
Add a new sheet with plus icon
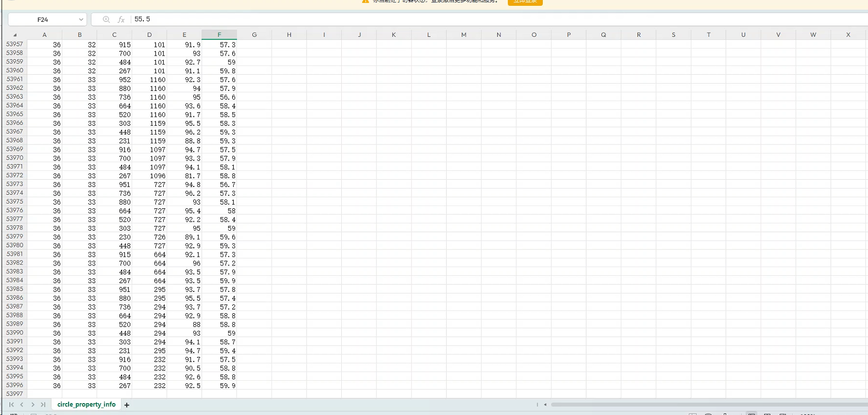click(x=127, y=405)
